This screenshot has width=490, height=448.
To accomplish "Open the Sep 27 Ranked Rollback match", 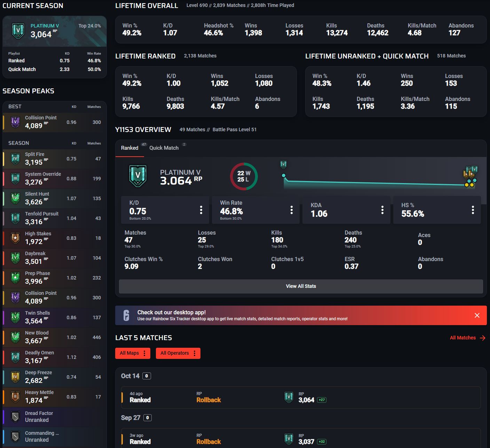I will [301, 438].
